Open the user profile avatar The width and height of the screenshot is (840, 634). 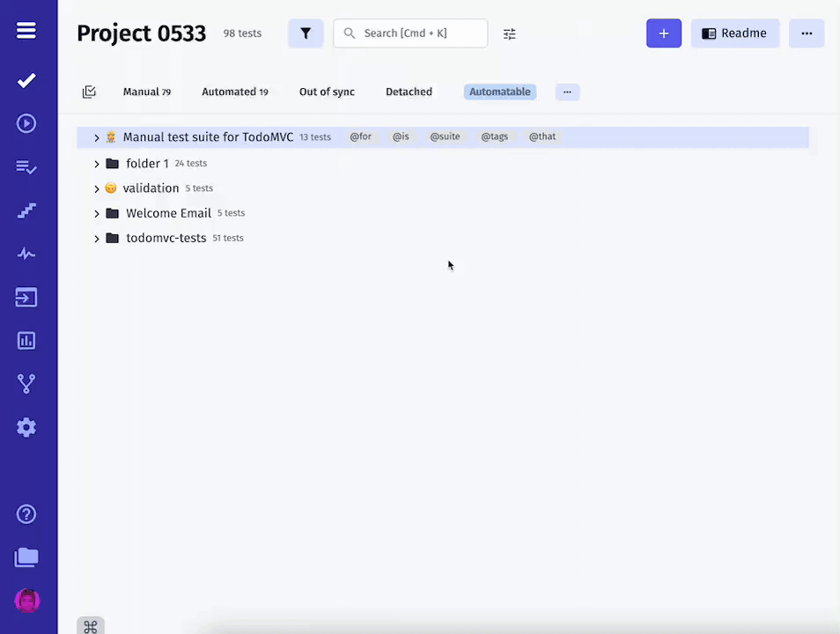click(x=26, y=601)
